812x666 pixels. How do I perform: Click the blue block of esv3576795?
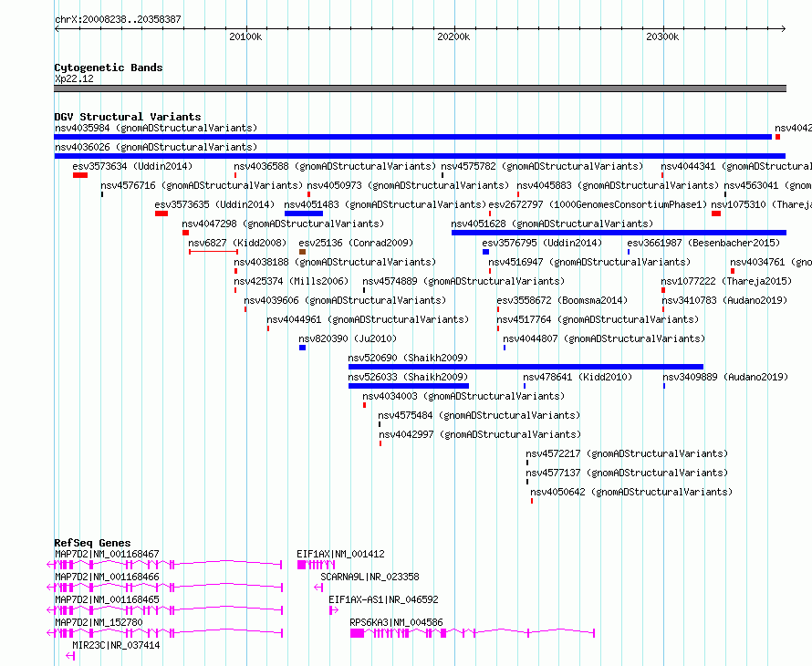click(x=485, y=252)
